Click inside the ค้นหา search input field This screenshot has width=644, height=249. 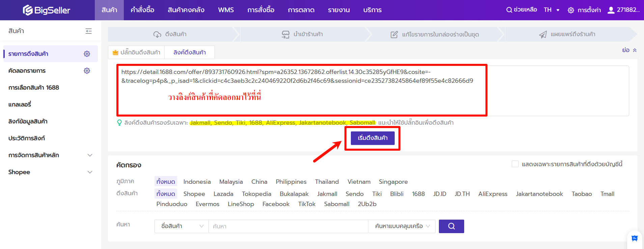(288, 226)
